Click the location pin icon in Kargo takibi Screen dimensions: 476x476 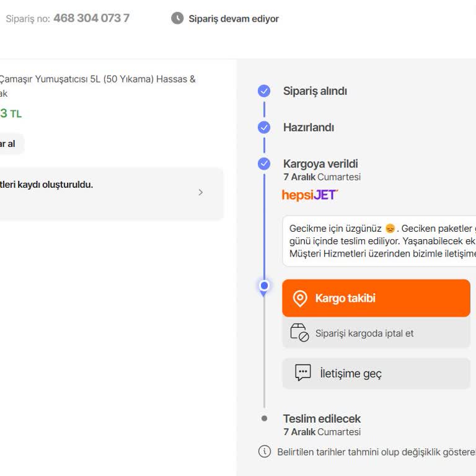300,298
